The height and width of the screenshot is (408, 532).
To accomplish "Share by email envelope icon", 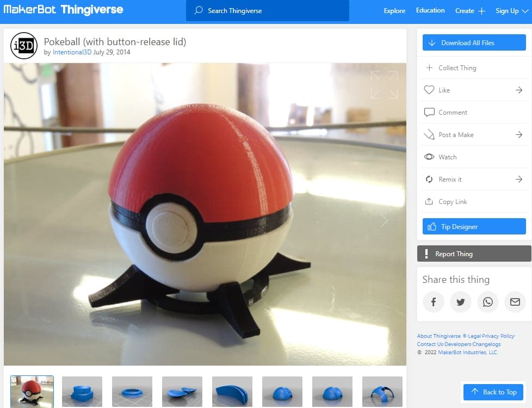I will tap(515, 302).
